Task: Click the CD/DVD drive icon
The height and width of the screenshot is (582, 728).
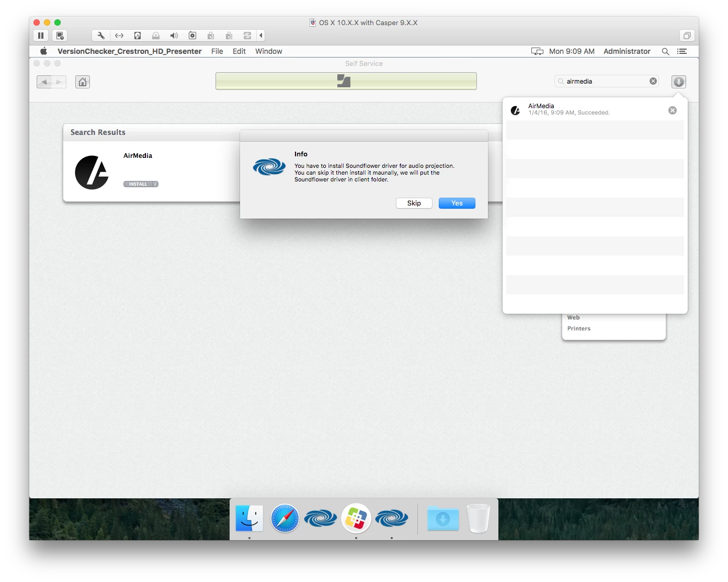Action: coord(156,36)
